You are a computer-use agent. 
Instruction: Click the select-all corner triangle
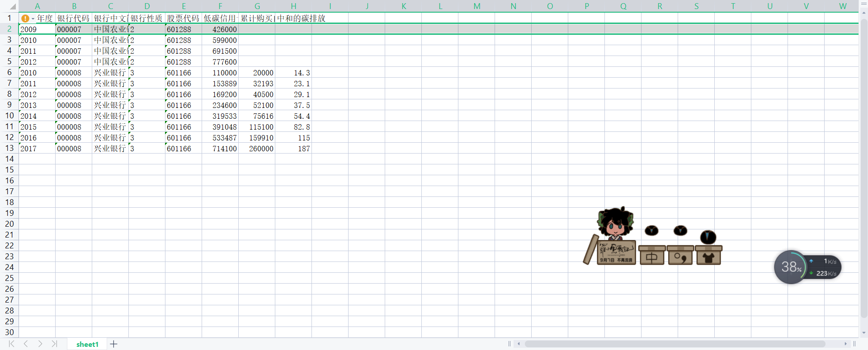[x=13, y=6]
